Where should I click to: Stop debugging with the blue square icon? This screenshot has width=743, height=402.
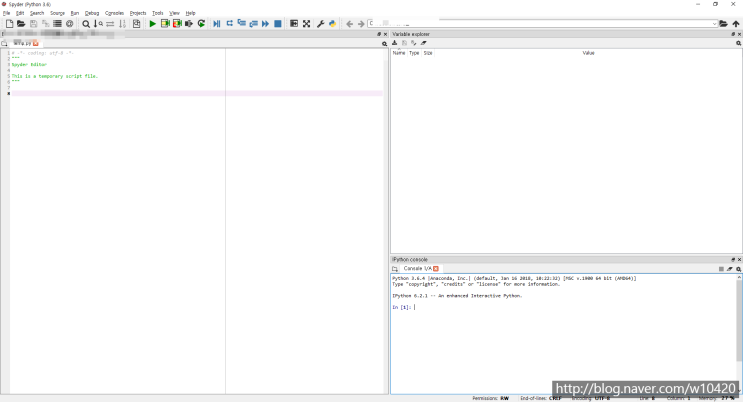tap(277, 23)
